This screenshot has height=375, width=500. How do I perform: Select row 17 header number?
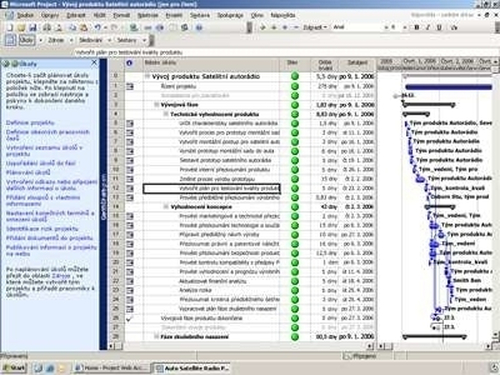[116, 234]
